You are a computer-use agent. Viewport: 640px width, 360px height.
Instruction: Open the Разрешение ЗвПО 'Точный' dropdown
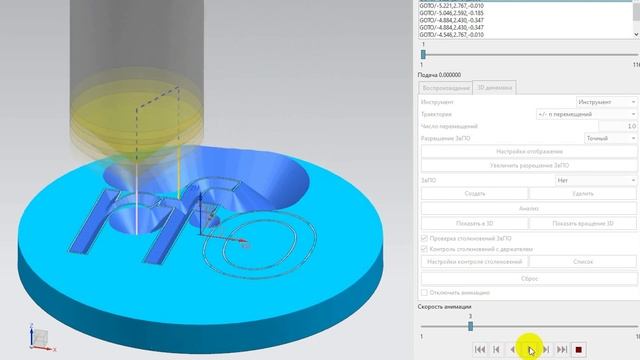pos(611,138)
